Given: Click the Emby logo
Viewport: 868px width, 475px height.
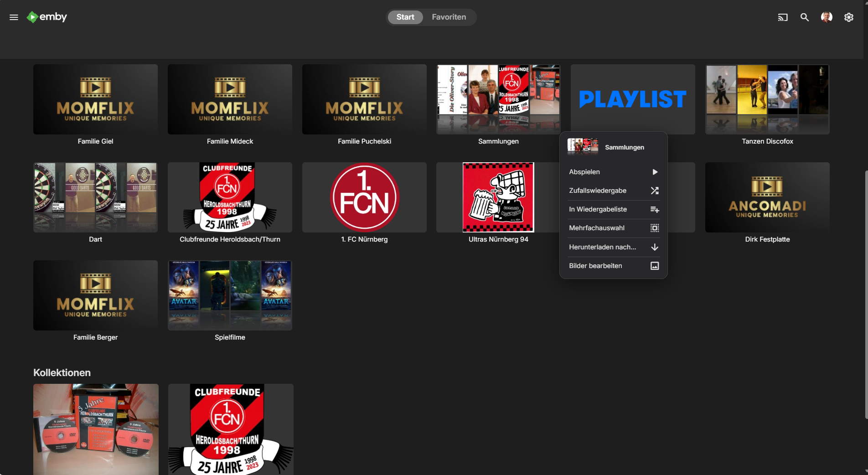Looking at the screenshot, I should (x=47, y=17).
